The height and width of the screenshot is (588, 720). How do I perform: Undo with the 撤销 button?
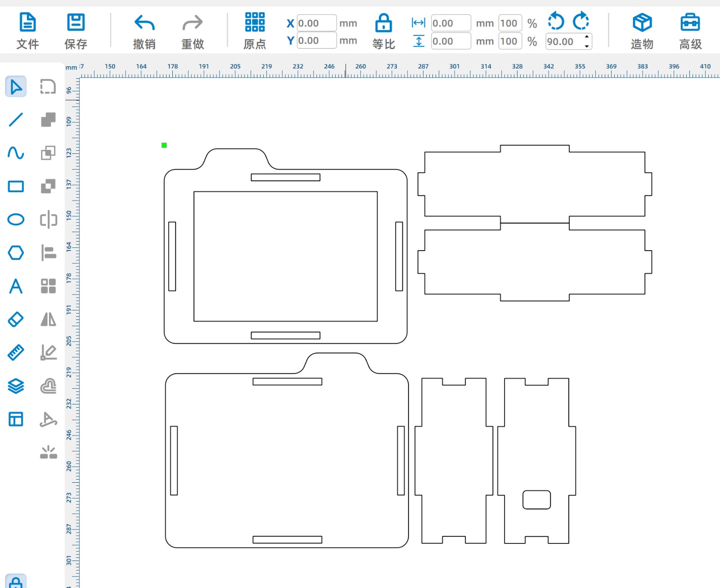pos(144,31)
